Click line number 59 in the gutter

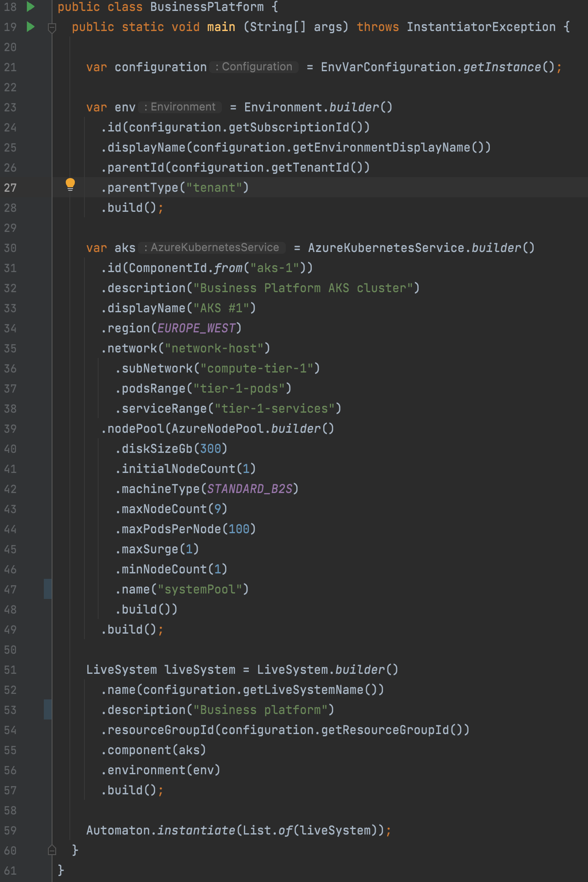10,830
